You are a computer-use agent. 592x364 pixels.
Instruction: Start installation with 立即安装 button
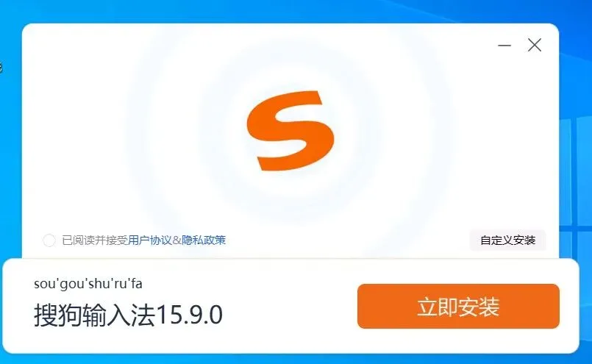[458, 306]
